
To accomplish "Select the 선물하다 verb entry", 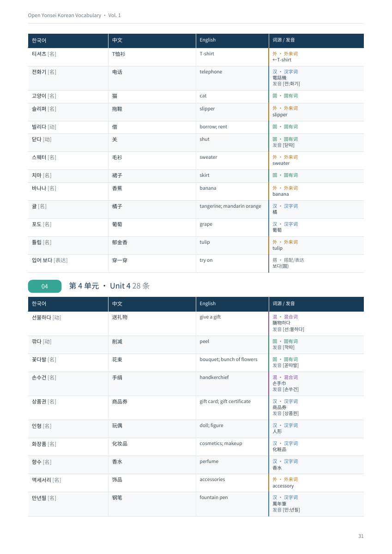I will [x=46, y=318].
